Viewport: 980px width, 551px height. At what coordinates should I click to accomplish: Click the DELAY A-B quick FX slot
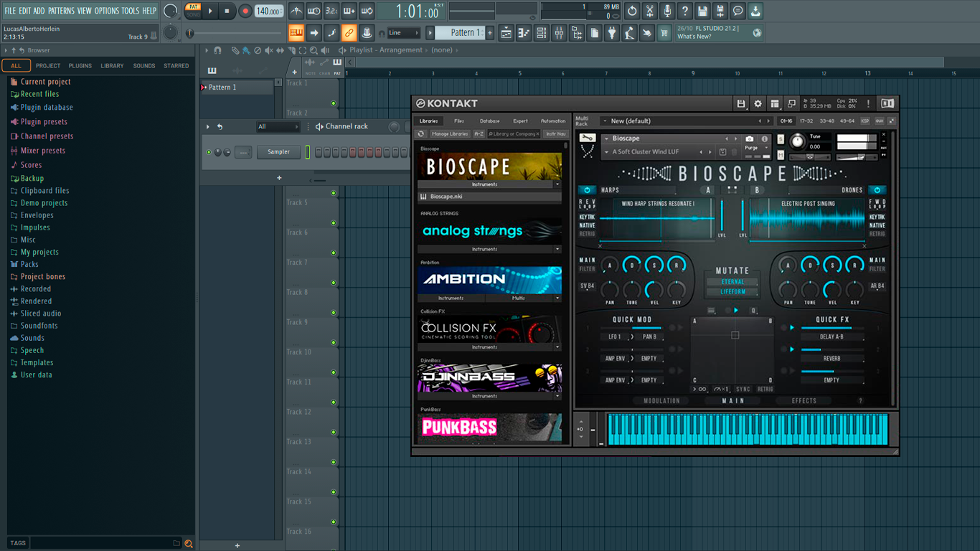[831, 336]
